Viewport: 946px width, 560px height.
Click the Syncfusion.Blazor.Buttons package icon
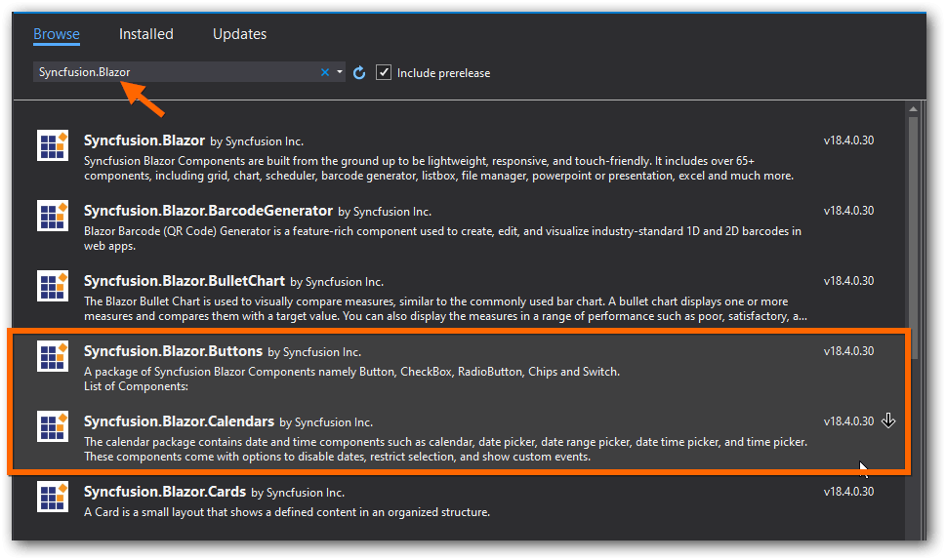coord(52,356)
